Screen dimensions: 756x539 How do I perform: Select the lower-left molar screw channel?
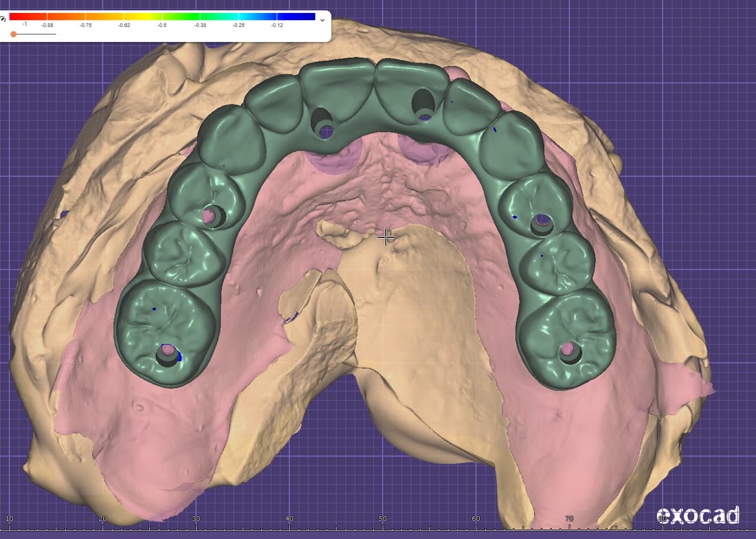168,355
